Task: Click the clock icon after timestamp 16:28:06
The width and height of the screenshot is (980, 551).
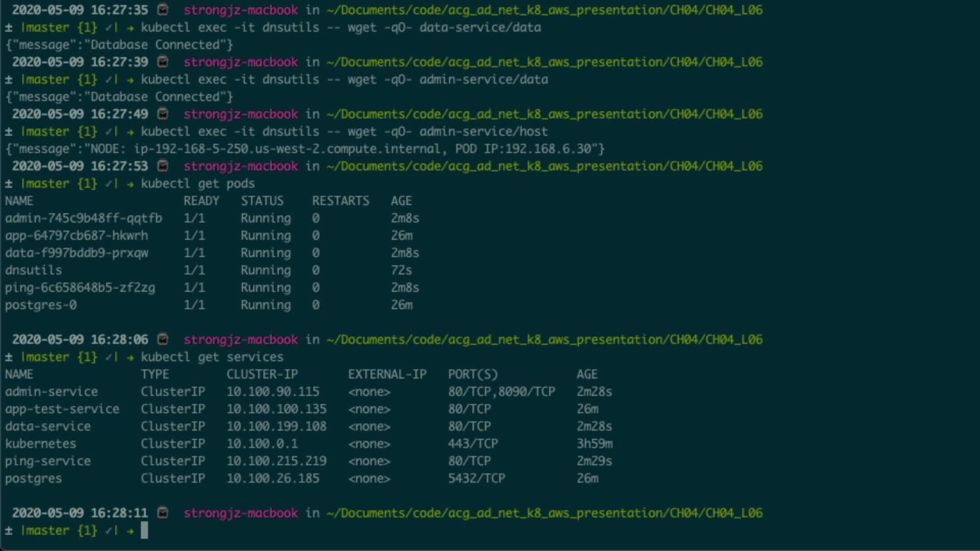Action: (163, 339)
